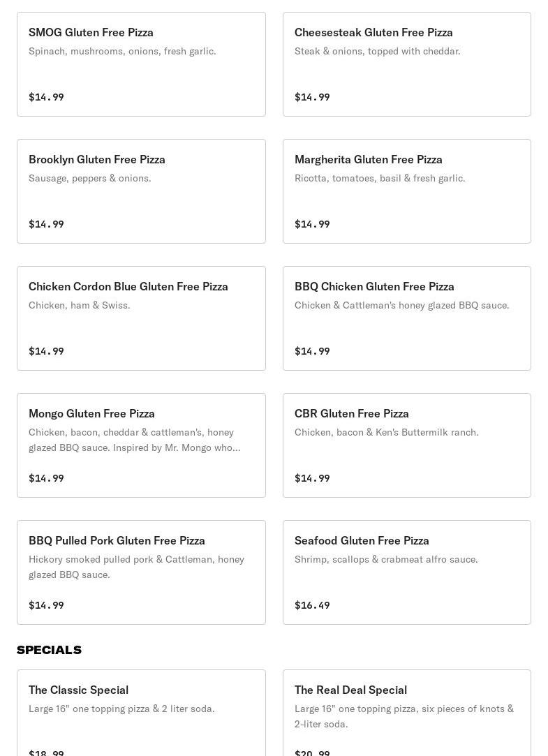Select Chicken Cordon Blue Gluten Free Pizza
This screenshot has height=756, width=548.
point(141,318)
